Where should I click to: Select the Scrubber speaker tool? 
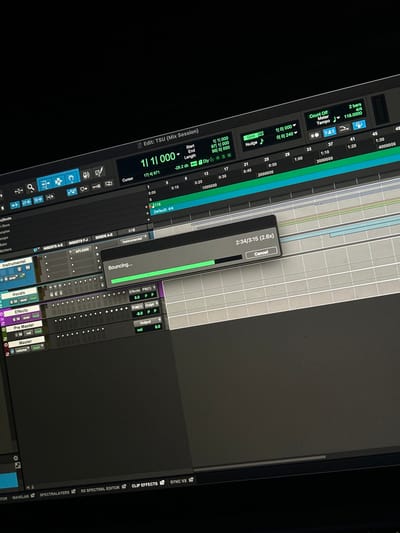[86, 175]
